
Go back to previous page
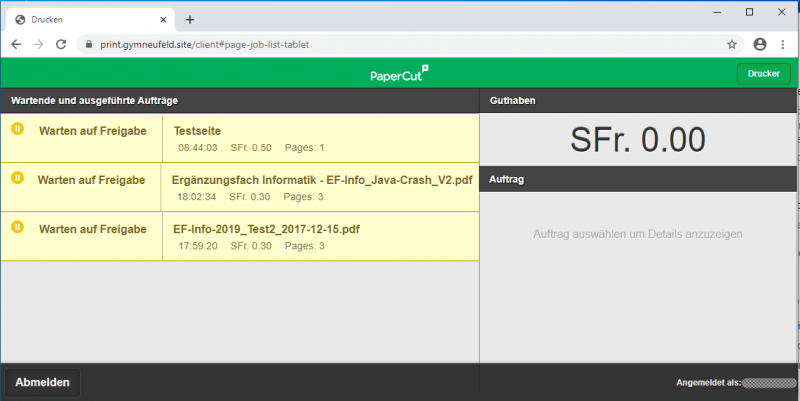point(16,45)
